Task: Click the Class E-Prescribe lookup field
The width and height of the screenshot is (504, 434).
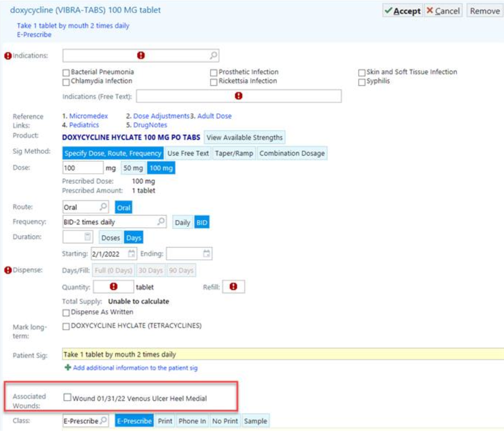Action: 86,420
